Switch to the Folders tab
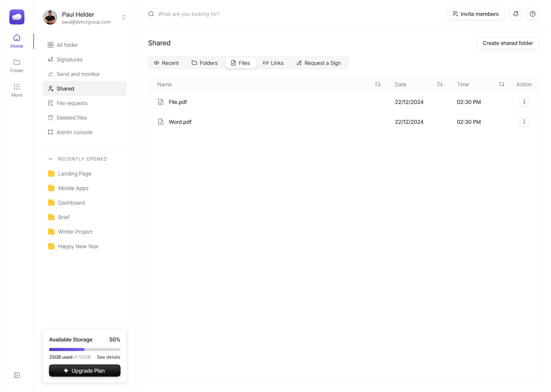Image resolution: width=551 pixels, height=392 pixels. (205, 63)
